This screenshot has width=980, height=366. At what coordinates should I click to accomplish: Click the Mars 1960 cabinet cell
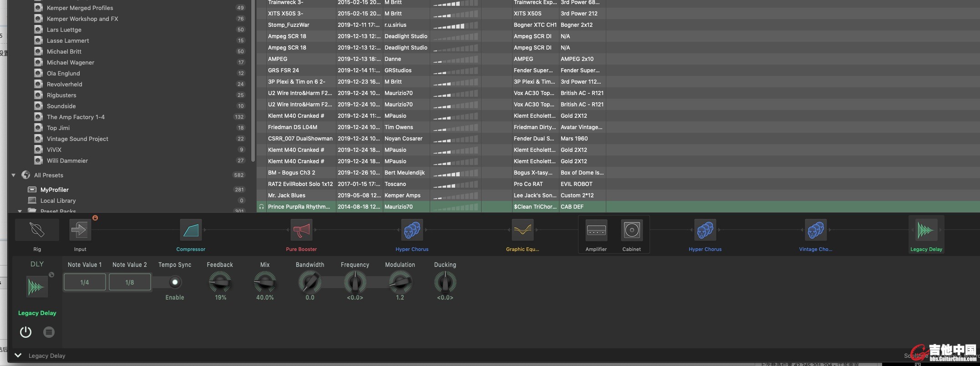click(x=574, y=139)
